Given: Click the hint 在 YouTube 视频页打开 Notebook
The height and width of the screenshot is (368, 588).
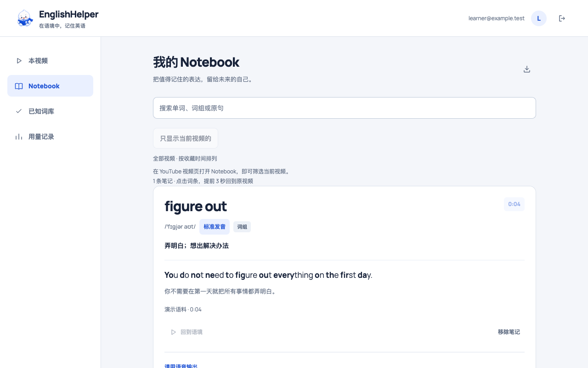Looking at the screenshot, I should 222,172.
